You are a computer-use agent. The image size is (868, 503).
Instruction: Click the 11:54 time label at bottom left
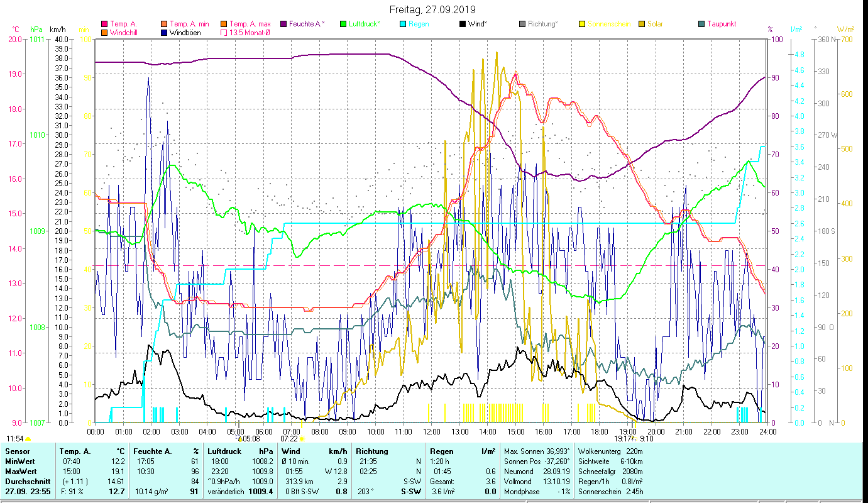pos(15,439)
